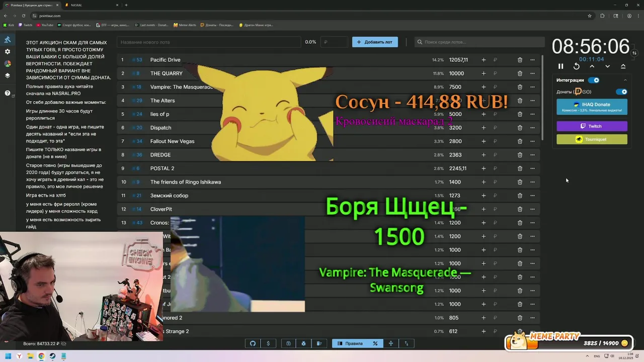Click the IHAQ Donate button
Screen dimensions: 644x362
592,107
